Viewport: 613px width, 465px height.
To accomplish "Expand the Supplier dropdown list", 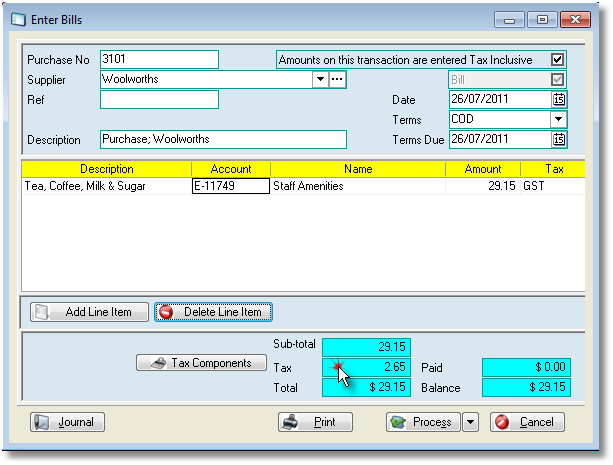I will coord(320,79).
